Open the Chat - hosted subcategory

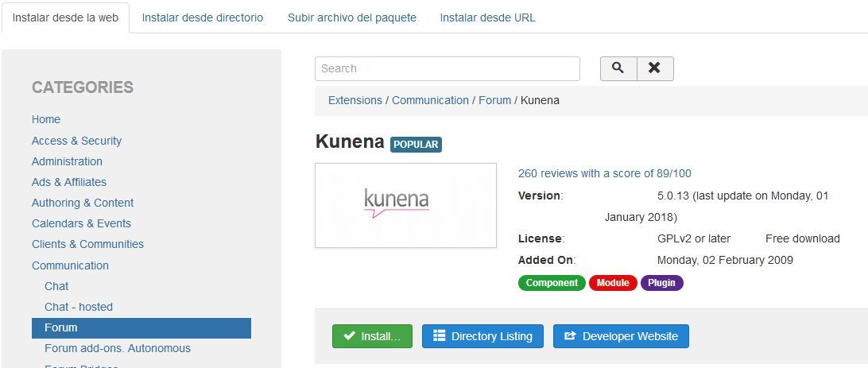click(x=79, y=307)
